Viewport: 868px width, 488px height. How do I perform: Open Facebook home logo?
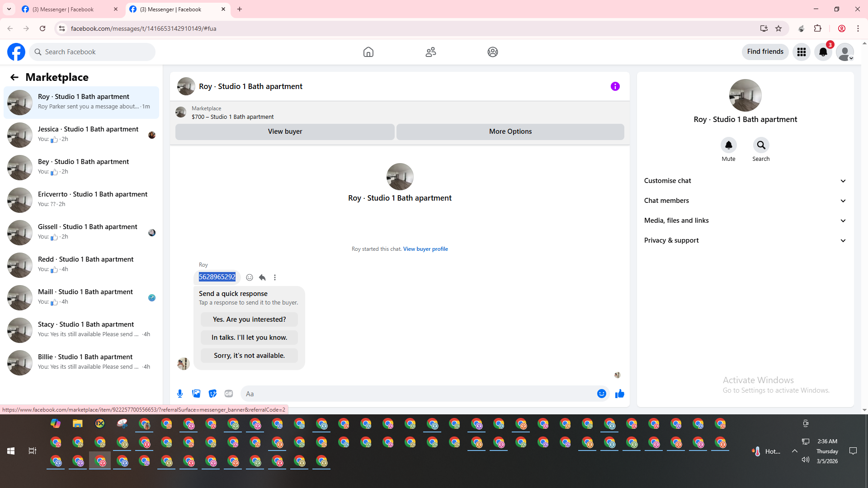(x=16, y=52)
